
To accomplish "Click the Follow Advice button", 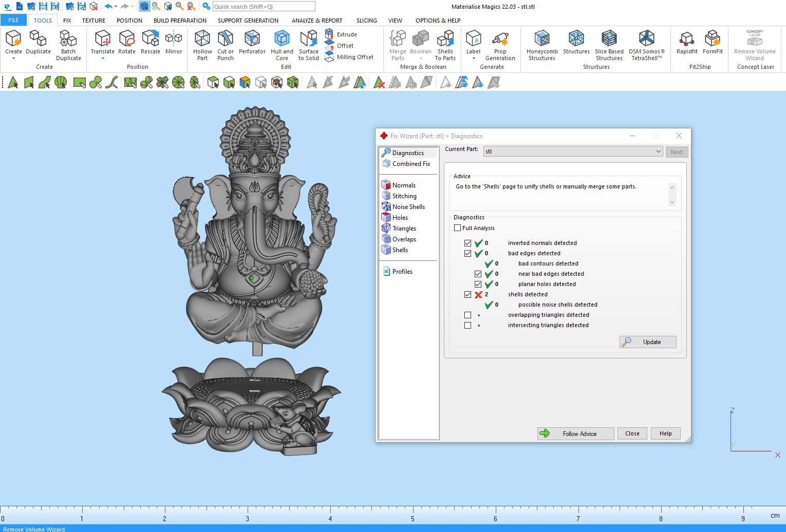I will (575, 433).
